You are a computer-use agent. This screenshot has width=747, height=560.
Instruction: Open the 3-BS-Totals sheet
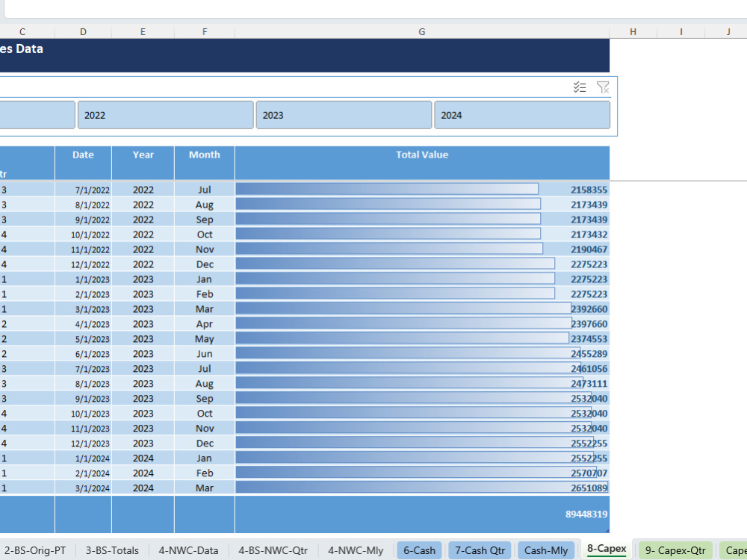[x=112, y=550]
